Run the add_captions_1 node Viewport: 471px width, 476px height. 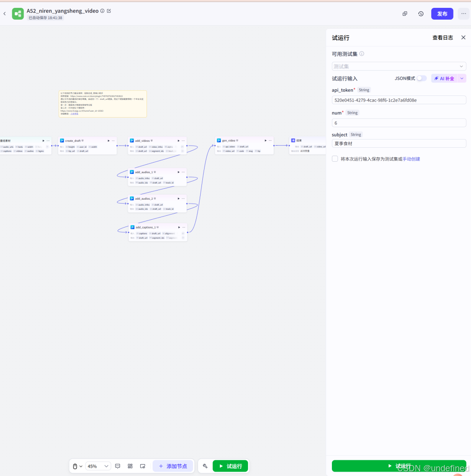[179, 227]
